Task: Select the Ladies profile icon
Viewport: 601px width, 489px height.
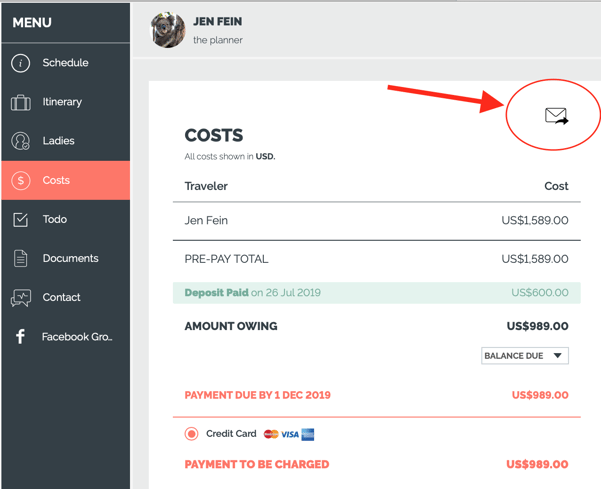Action: point(20,141)
